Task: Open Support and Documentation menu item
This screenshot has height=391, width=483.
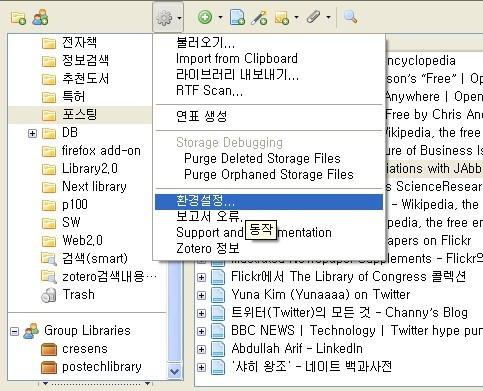Action: click(269, 233)
